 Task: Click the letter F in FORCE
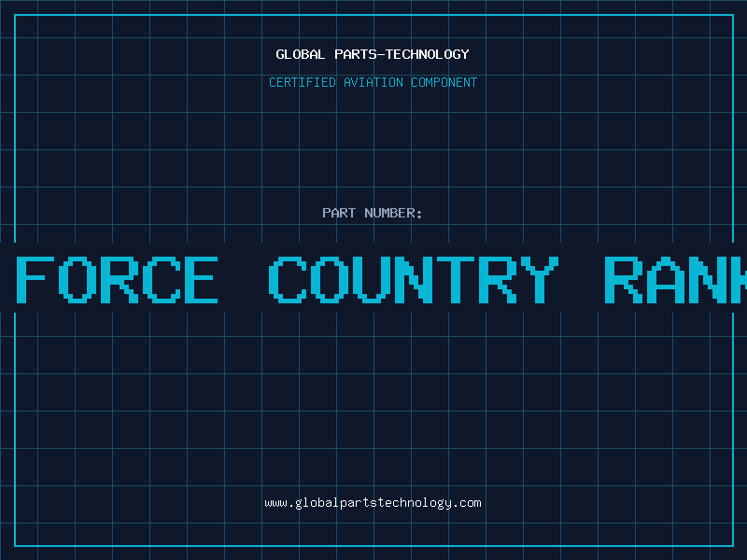(x=35, y=279)
